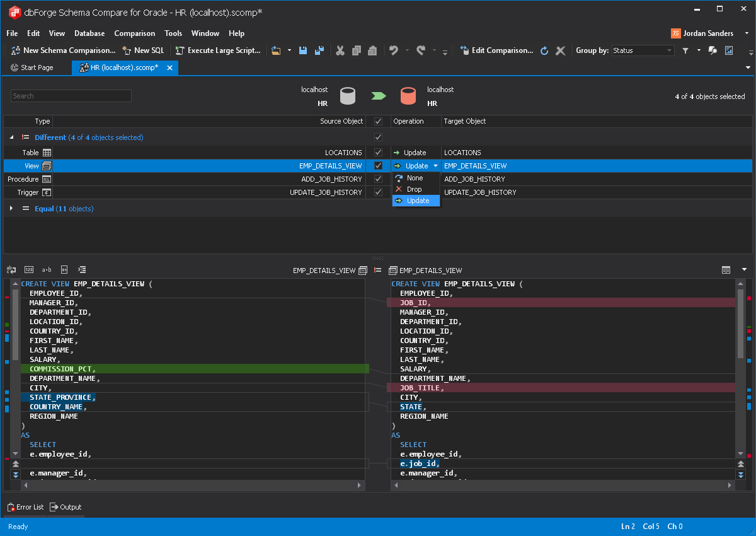Open the Group by Status dropdown
756x536 pixels.
tap(643, 50)
